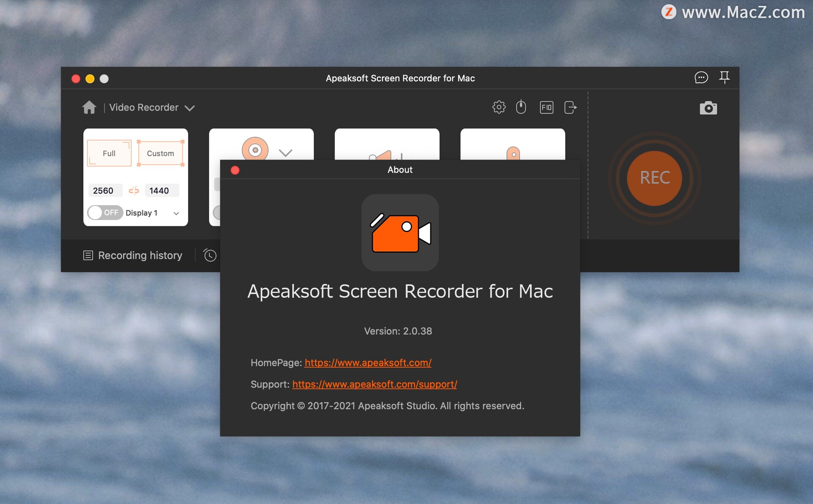Image resolution: width=813 pixels, height=504 pixels.
Task: Click the microphone icon in fourth card
Action: (513, 153)
